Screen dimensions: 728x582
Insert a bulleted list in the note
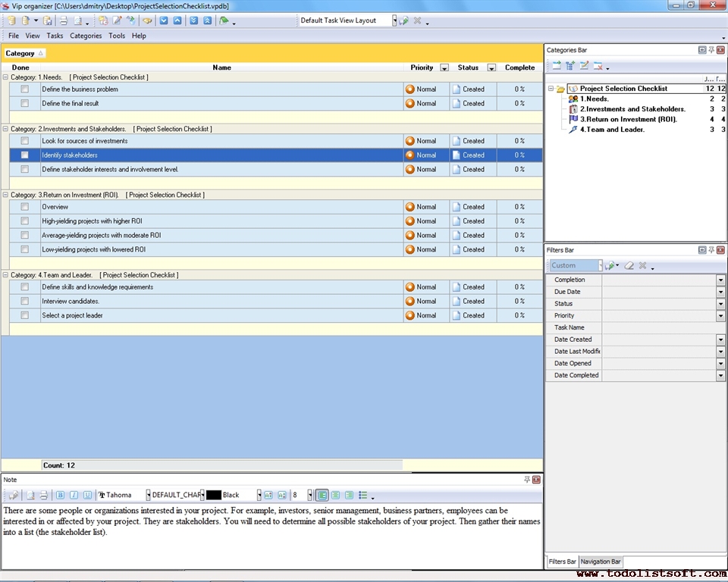(x=363, y=495)
